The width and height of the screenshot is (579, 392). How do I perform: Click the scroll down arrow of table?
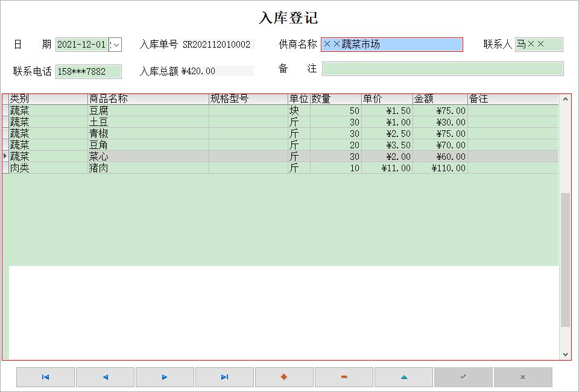[565, 355]
